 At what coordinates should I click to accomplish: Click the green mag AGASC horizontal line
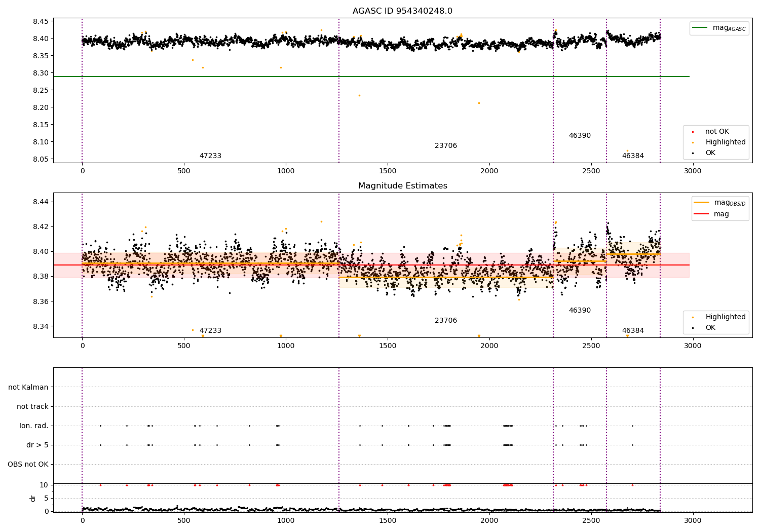point(371,77)
